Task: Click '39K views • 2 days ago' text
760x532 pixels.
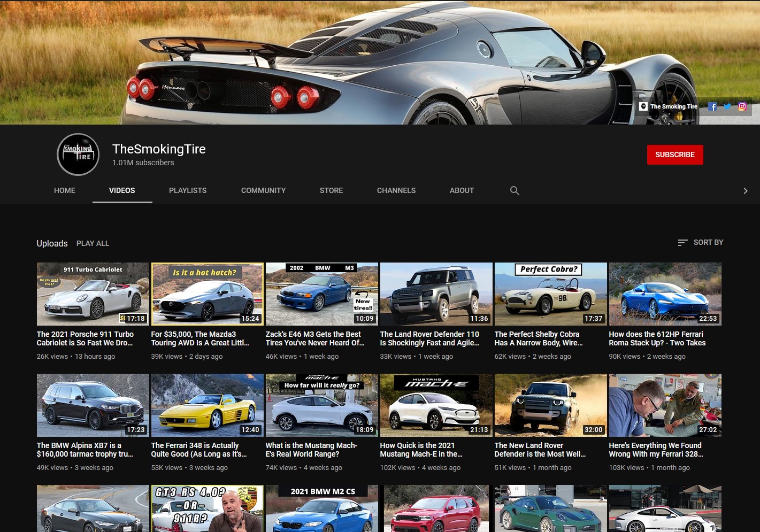Action: [x=187, y=356]
